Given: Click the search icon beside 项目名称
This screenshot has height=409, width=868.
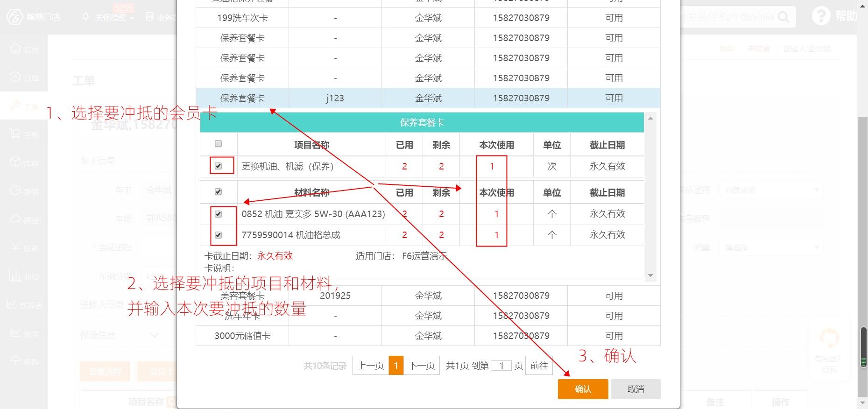Looking at the screenshot, I should pyautogui.click(x=171, y=402).
